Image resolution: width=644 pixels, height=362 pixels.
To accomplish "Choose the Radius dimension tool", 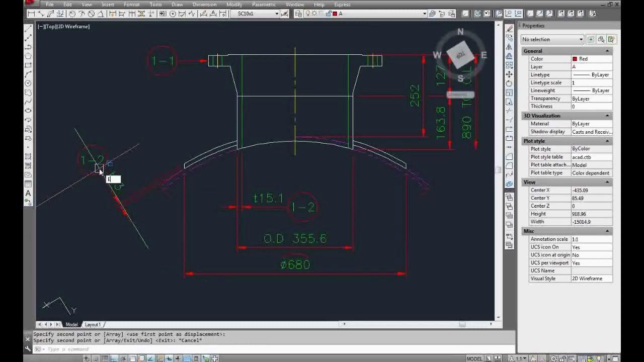I will click(72, 14).
